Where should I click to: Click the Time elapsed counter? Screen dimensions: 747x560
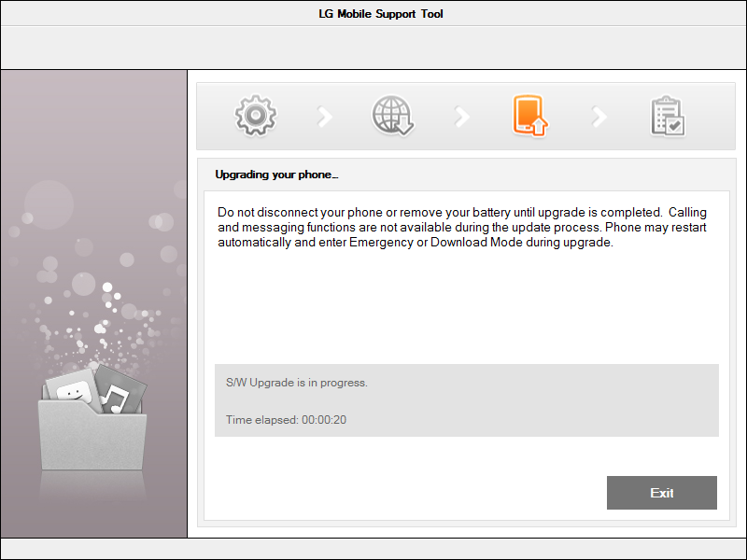[x=286, y=420]
